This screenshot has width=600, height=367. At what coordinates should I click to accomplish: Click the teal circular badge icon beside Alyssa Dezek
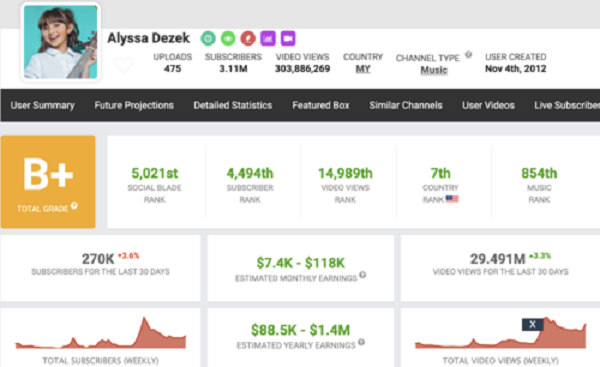click(208, 38)
